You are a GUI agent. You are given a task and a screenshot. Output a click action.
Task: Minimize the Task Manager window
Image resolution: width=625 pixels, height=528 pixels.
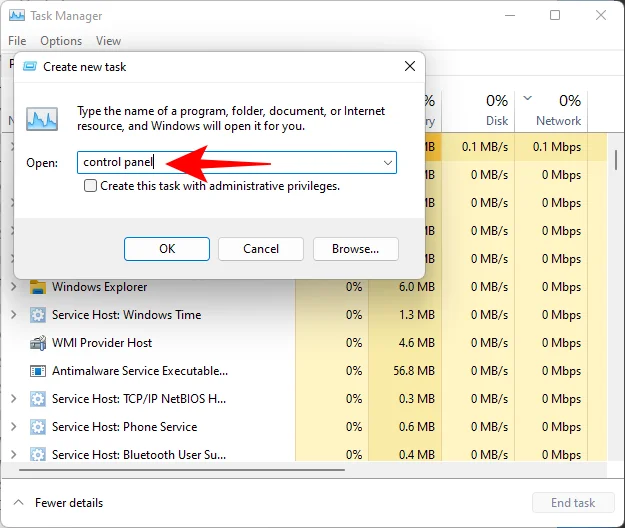(x=510, y=16)
